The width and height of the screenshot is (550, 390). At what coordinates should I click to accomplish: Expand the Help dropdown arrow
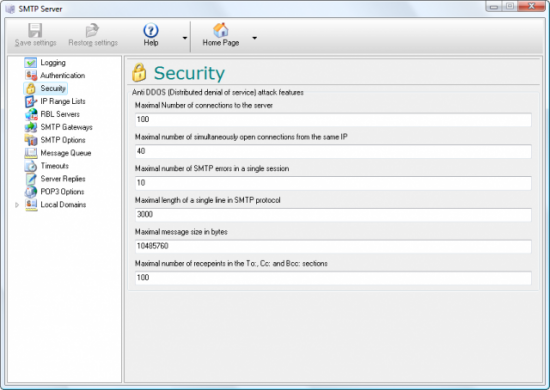point(185,38)
